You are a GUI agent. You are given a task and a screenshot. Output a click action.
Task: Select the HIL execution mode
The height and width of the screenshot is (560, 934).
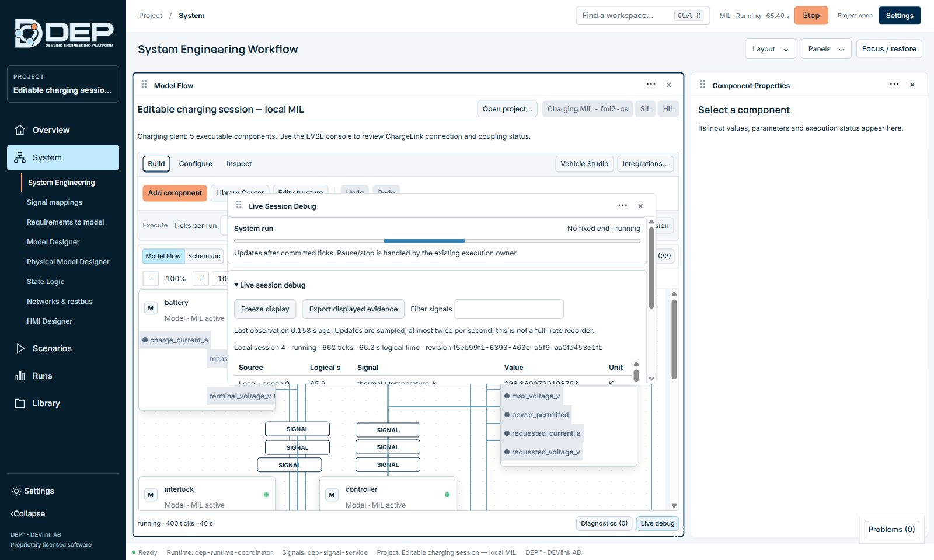click(668, 109)
